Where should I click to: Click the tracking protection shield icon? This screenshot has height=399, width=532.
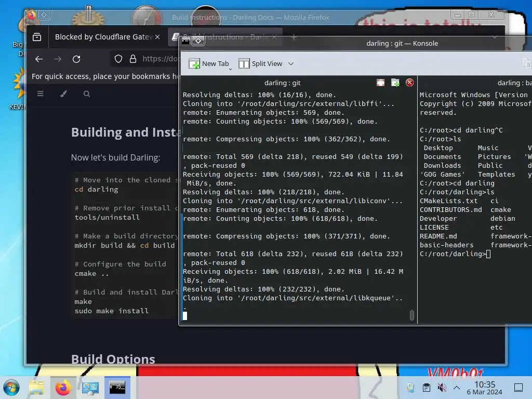click(x=118, y=59)
